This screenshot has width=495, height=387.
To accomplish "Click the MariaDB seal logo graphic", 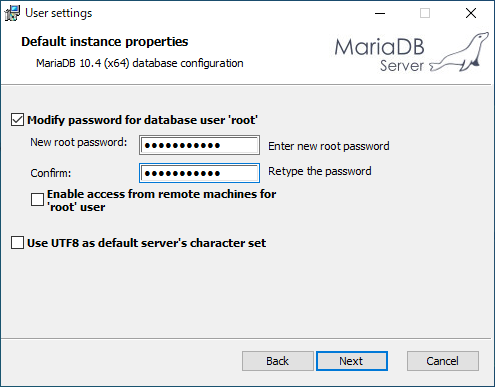I will tap(459, 52).
